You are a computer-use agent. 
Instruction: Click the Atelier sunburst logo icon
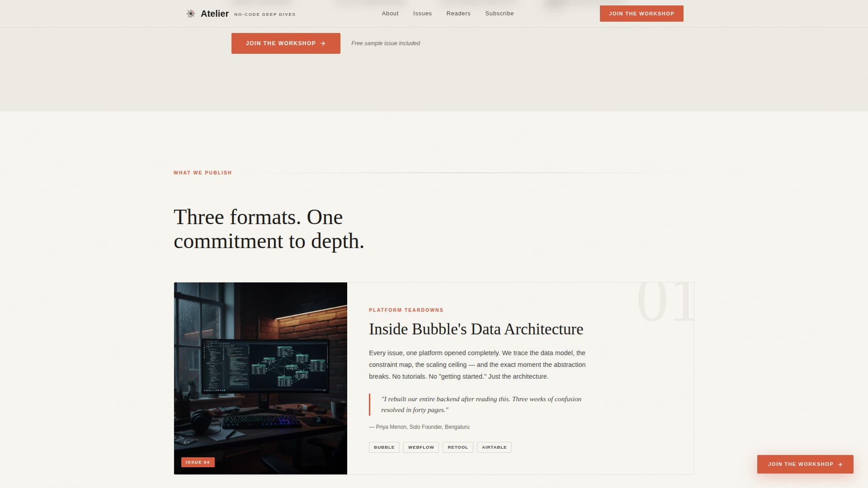[191, 14]
